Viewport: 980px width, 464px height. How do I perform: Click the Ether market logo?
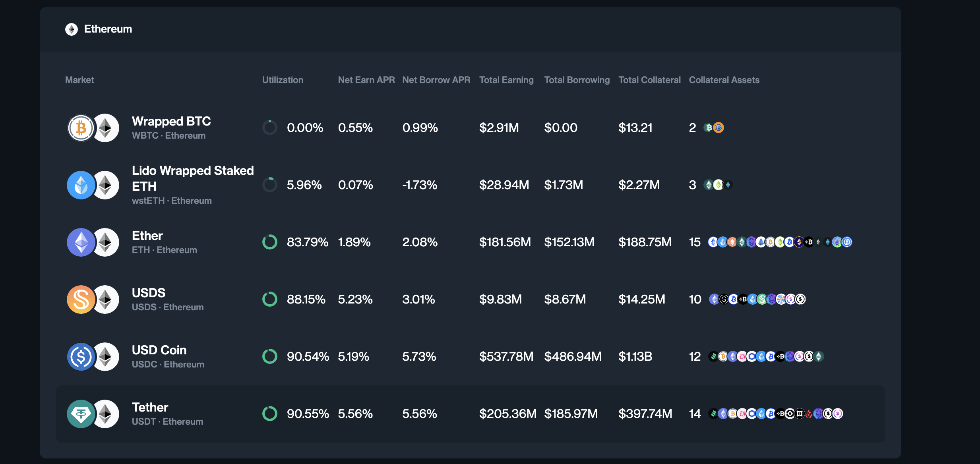point(81,242)
